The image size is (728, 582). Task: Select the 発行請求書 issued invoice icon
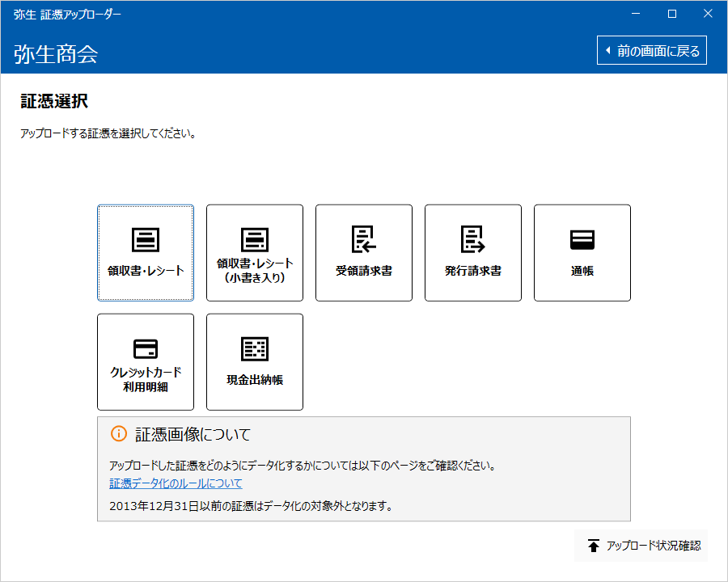click(472, 239)
